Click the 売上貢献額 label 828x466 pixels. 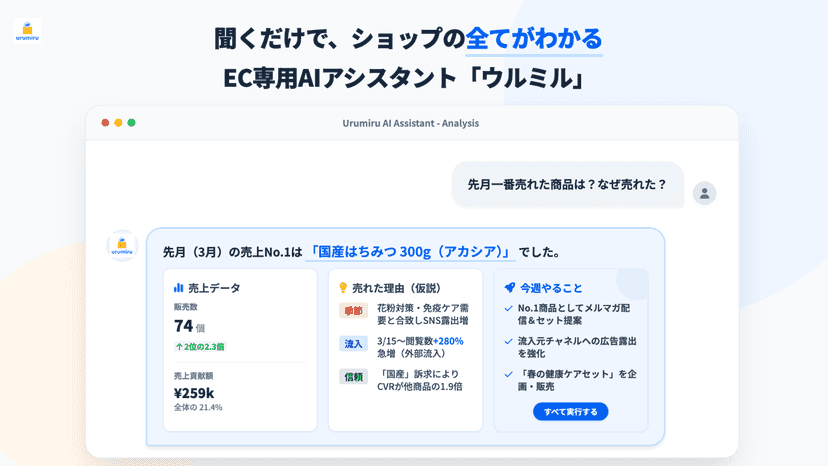[x=193, y=376]
